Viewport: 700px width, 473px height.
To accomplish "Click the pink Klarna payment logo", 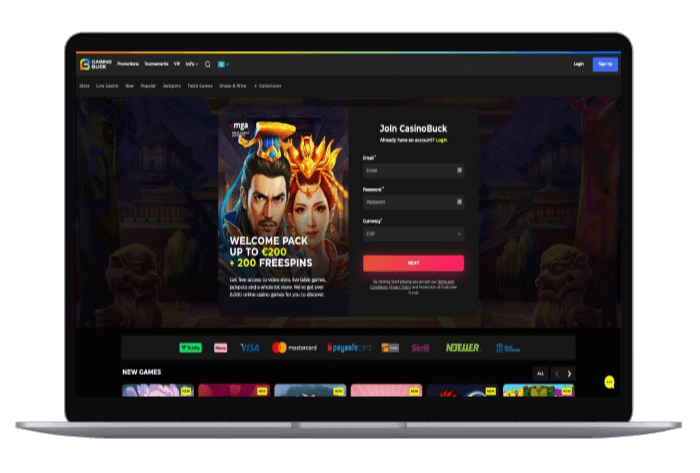I will click(221, 348).
